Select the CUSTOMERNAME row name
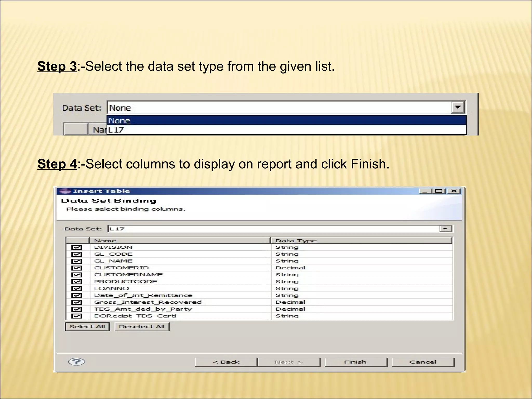This screenshot has width=532, height=399. (128, 275)
